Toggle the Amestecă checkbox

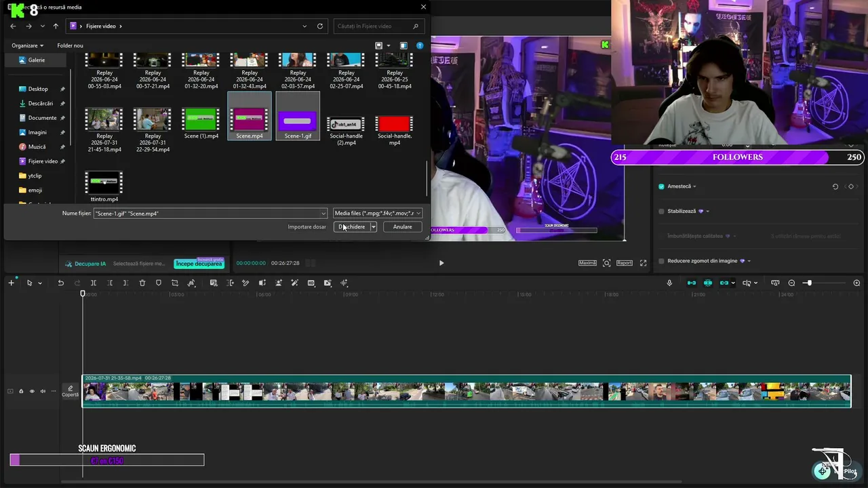(661, 186)
